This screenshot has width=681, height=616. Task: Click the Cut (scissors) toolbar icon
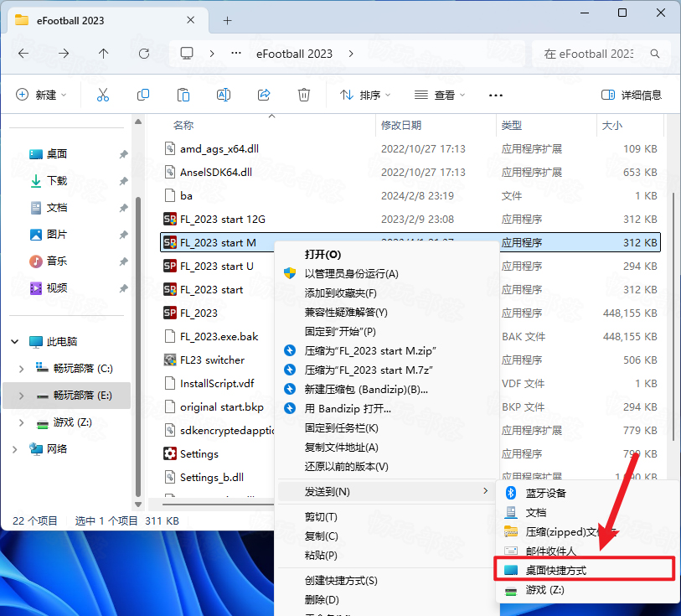[x=103, y=95]
